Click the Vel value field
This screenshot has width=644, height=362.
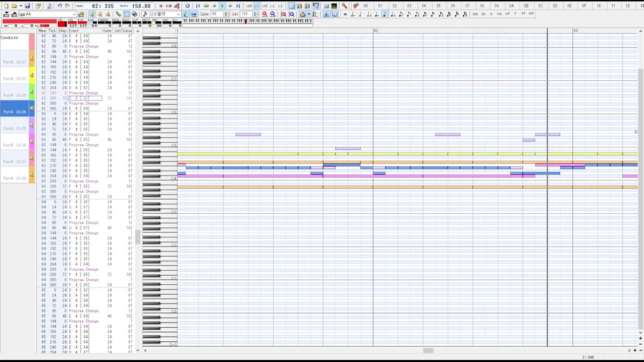pyautogui.click(x=246, y=14)
